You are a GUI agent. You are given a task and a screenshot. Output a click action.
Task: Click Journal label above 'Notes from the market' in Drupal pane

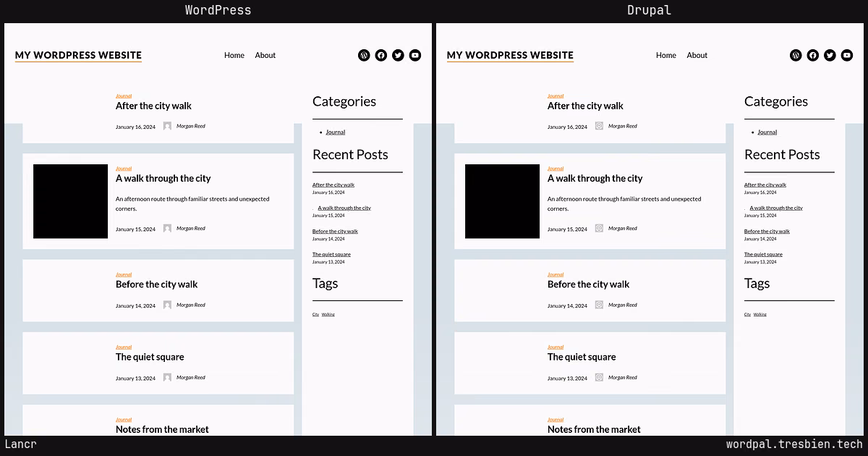556,419
